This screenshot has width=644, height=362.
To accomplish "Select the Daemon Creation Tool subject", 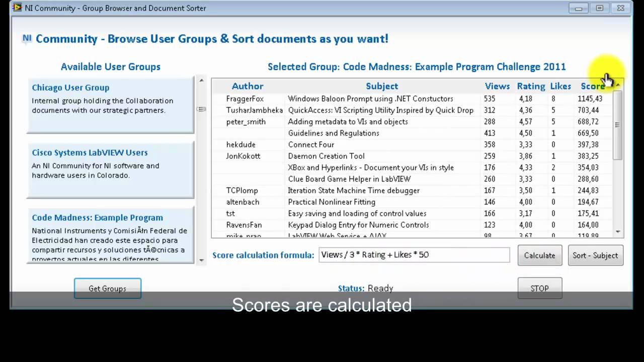I will coord(326,156).
